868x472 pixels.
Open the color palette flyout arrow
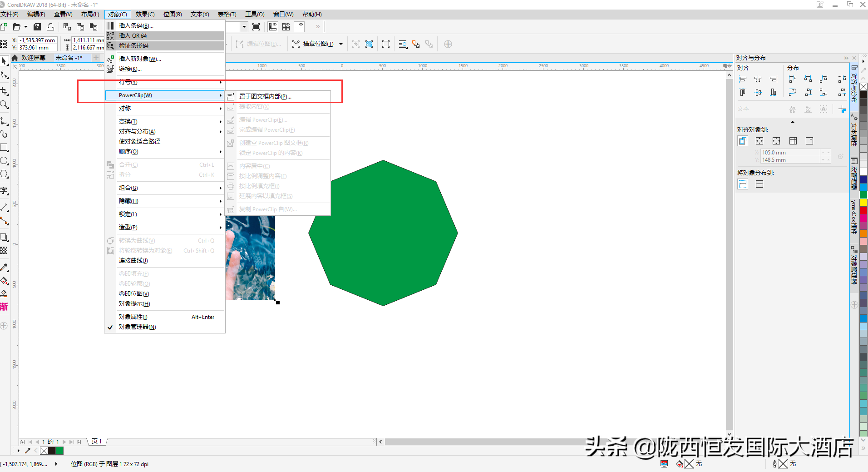(864, 62)
